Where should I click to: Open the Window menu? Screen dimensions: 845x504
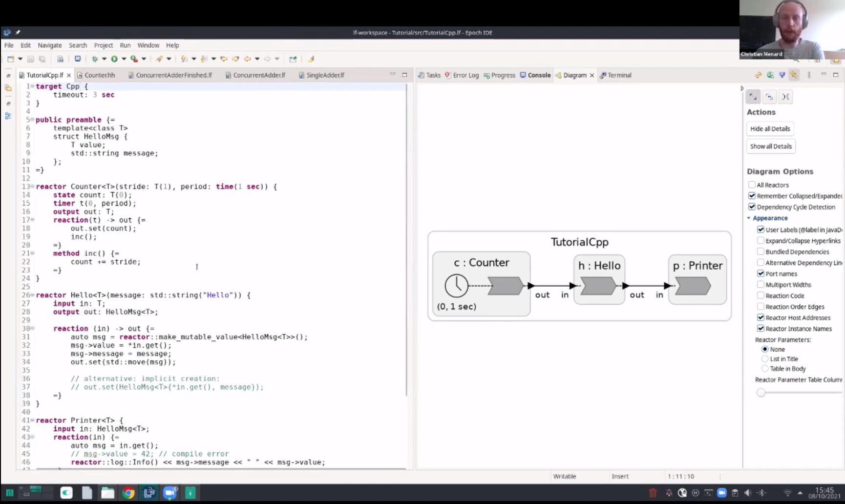[148, 45]
